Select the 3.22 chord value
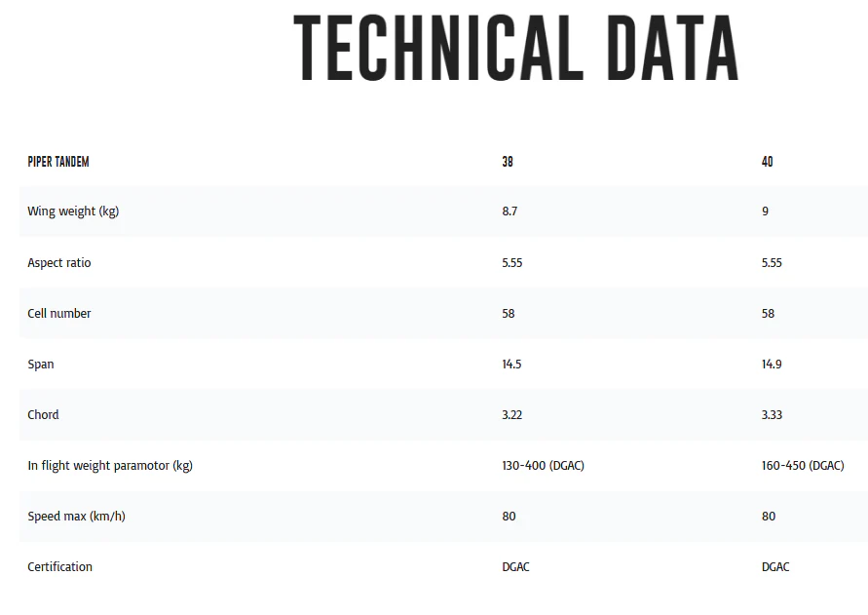868x615 pixels. (x=512, y=415)
